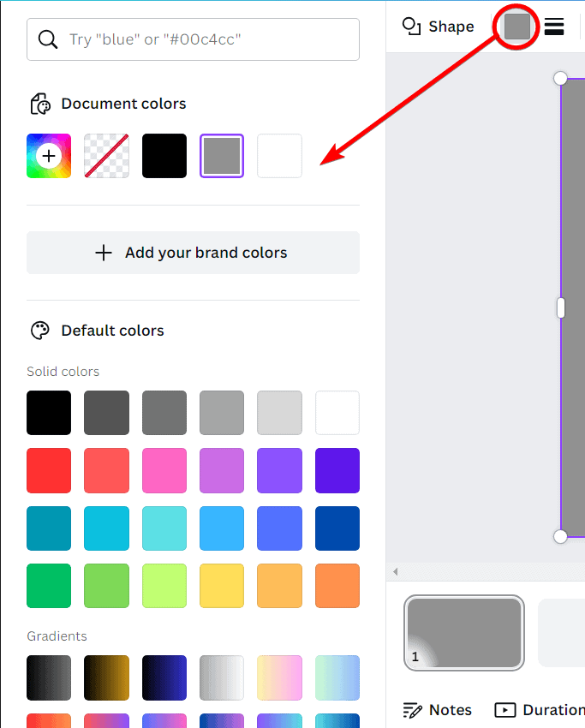Select the transparent no-color swatch

(106, 156)
